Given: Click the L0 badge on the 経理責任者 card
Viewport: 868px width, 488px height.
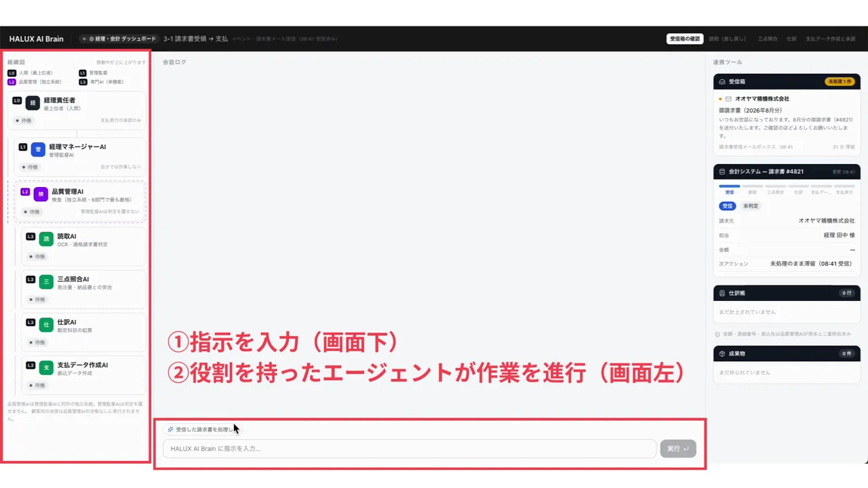Looking at the screenshot, I should (x=17, y=100).
